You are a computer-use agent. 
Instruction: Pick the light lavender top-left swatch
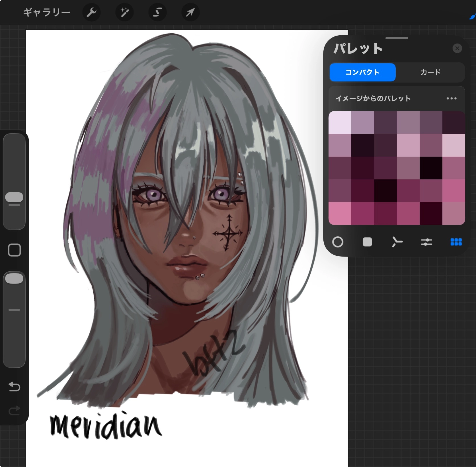(x=340, y=122)
